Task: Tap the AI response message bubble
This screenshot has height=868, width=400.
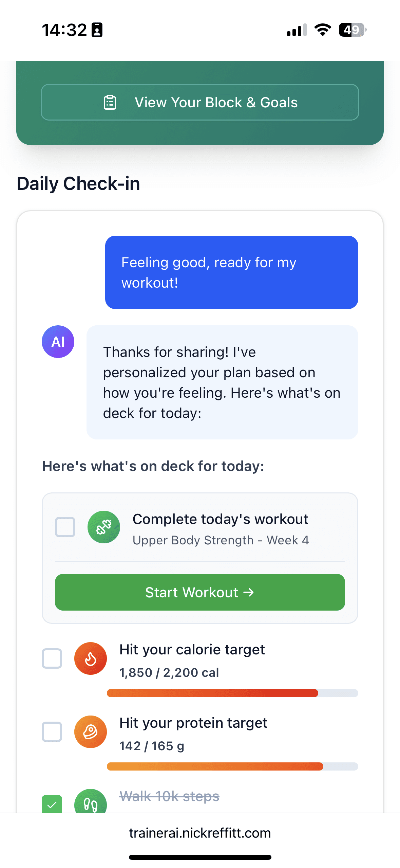Action: tap(222, 382)
